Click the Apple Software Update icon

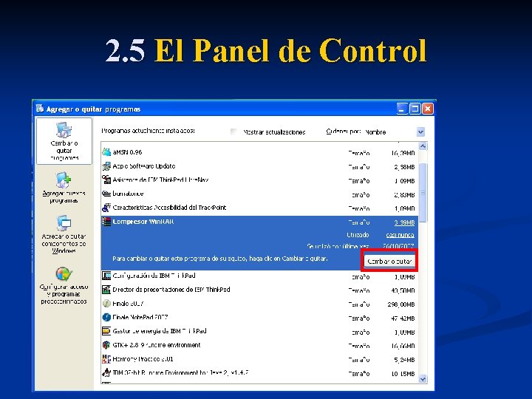point(106,166)
